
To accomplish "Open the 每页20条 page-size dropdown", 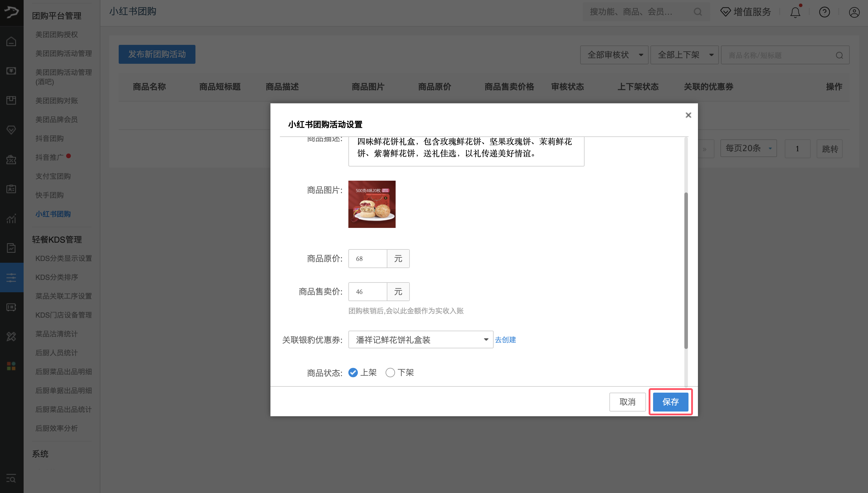I will click(x=748, y=148).
